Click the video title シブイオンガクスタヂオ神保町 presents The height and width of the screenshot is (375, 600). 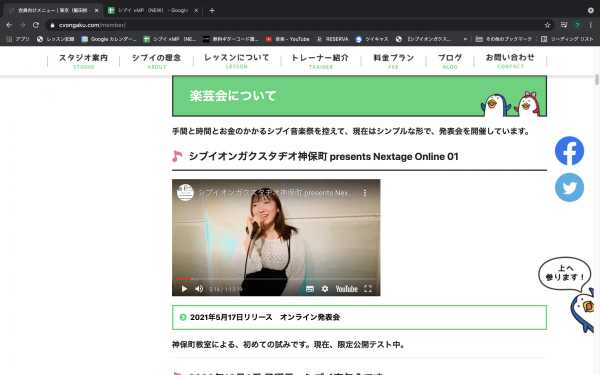pyautogui.click(x=276, y=193)
